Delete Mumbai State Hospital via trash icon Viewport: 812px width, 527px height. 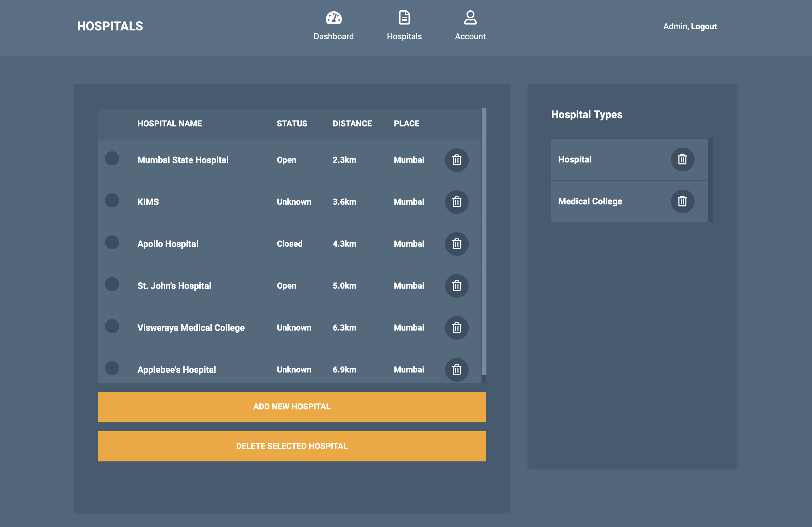457,160
